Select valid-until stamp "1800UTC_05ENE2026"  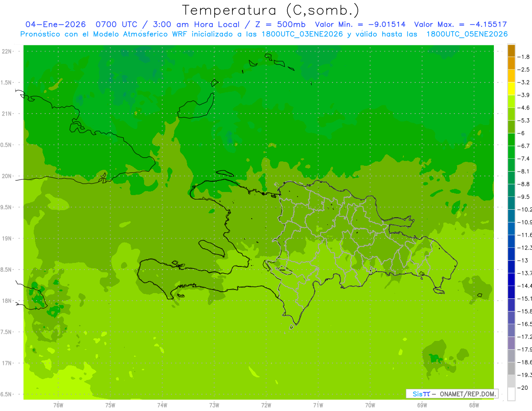click(x=467, y=34)
